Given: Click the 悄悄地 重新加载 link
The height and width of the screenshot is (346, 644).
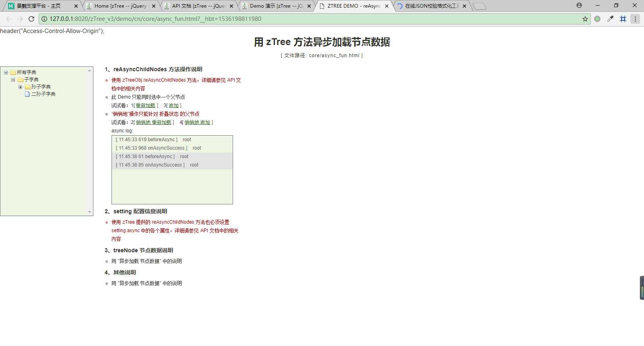Looking at the screenshot, I should click(153, 122).
